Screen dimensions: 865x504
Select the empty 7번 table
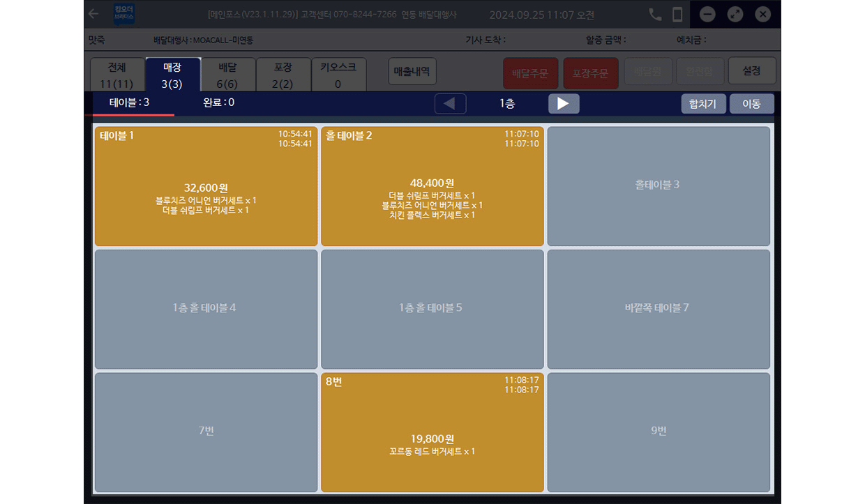click(x=206, y=432)
